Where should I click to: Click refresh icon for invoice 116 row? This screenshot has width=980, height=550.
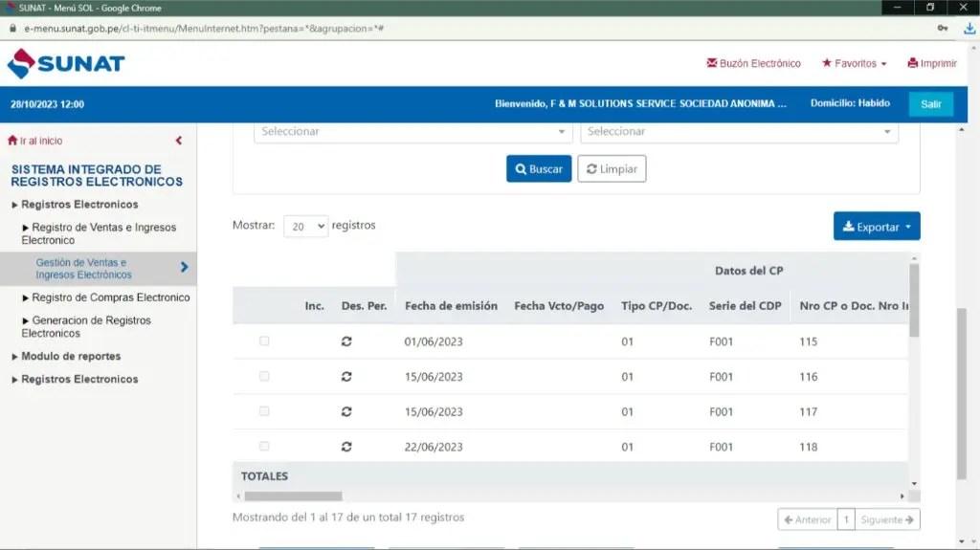[346, 377]
